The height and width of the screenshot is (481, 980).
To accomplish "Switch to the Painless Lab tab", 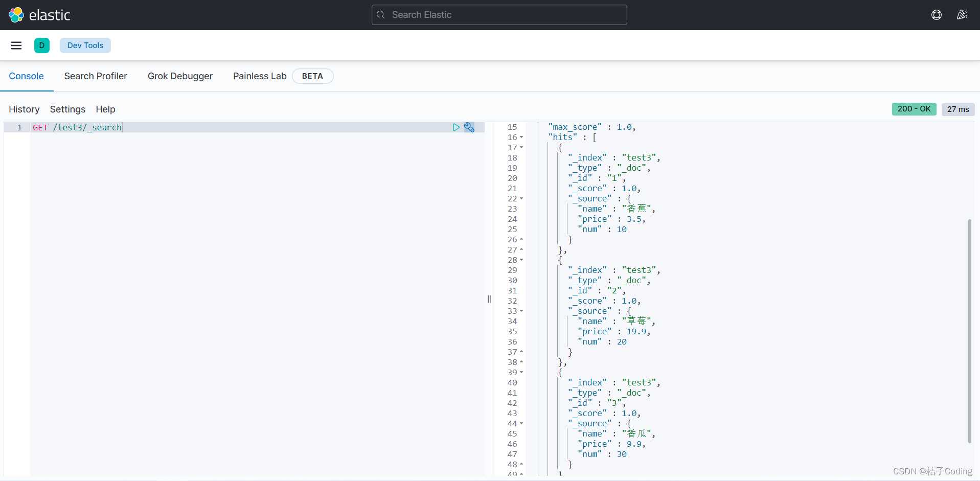I will click(x=260, y=76).
